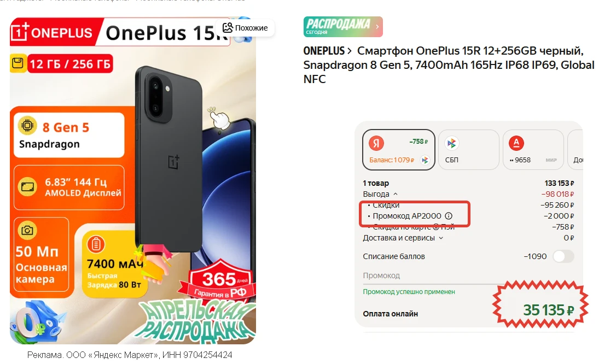Expand the Доставка и сервисы section
Viewport: 616px width, 364px height.
tap(403, 238)
